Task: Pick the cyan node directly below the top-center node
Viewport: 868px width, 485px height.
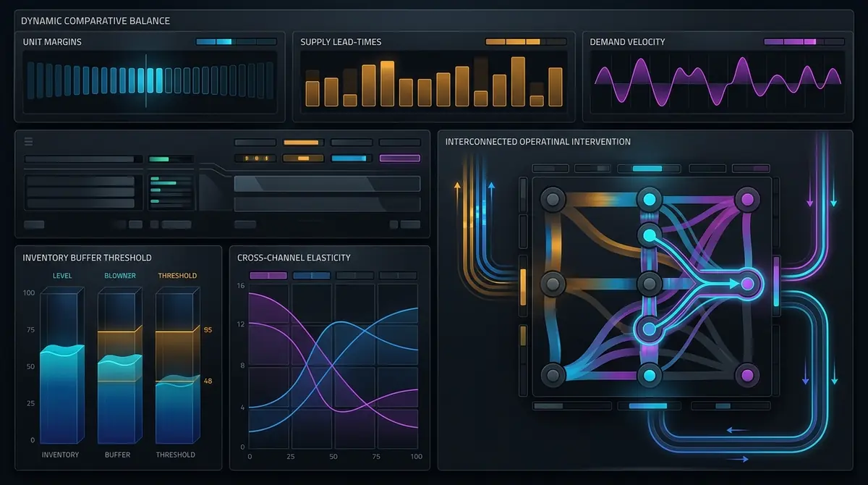Action: coord(649,234)
